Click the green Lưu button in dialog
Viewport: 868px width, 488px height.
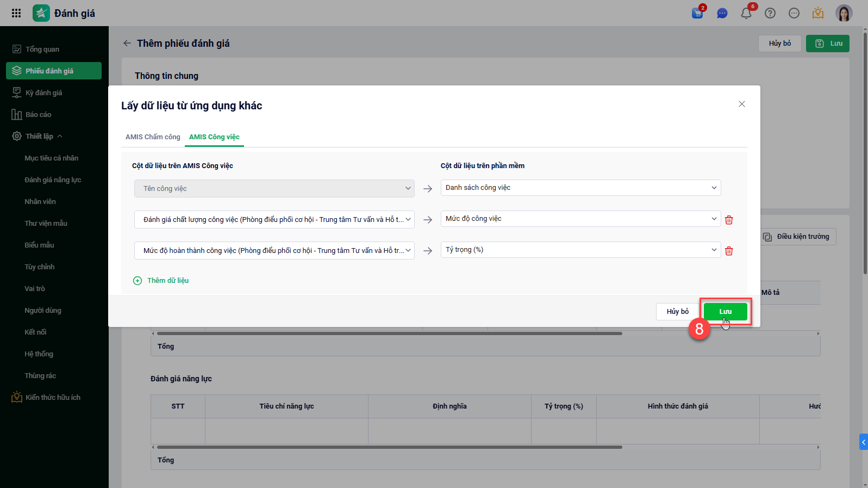(x=725, y=312)
